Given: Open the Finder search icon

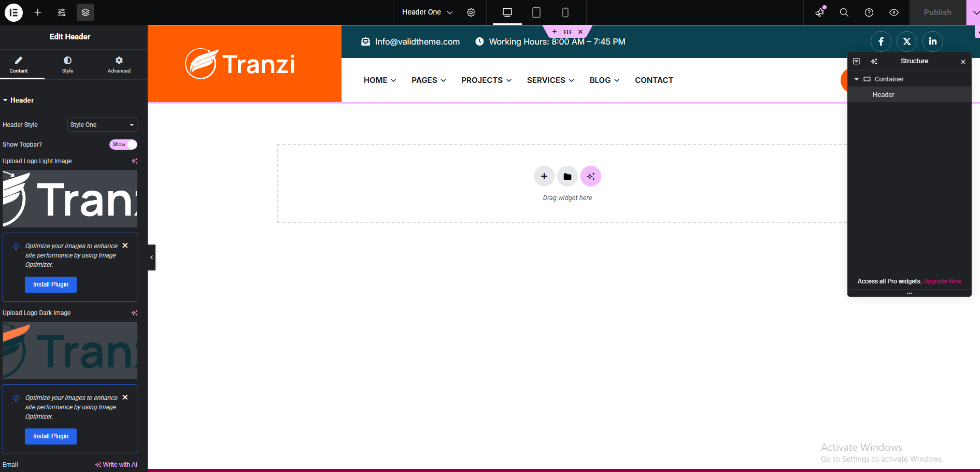Looking at the screenshot, I should [x=844, y=12].
